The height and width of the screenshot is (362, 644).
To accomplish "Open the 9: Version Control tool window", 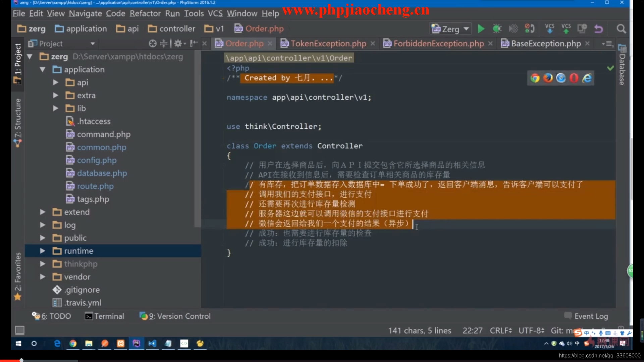I will [175, 316].
